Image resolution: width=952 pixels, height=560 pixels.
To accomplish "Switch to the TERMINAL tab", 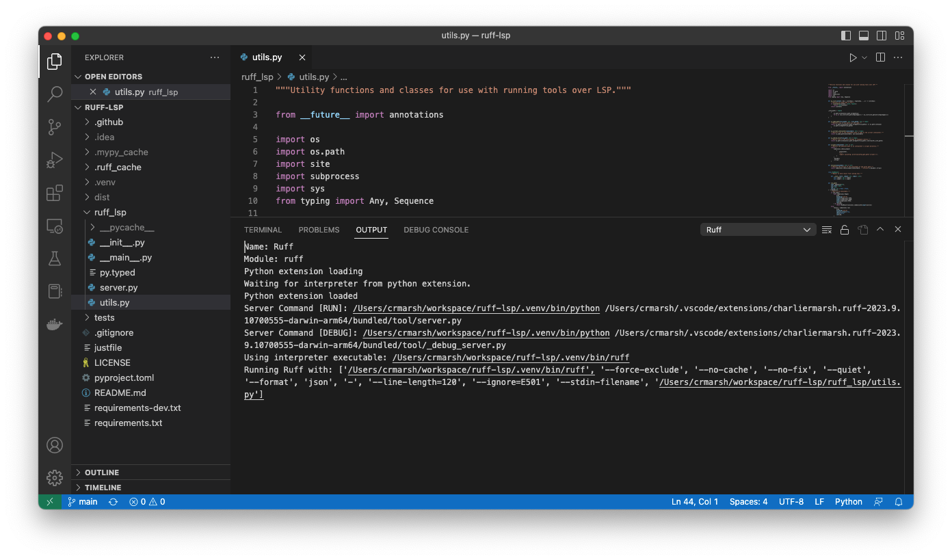I will click(x=263, y=230).
